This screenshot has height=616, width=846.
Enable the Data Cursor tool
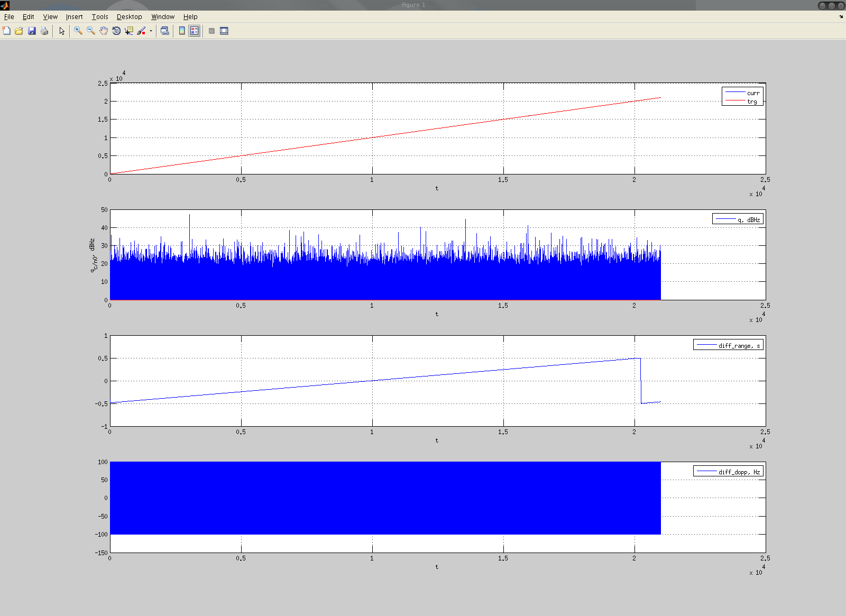pyautogui.click(x=129, y=31)
